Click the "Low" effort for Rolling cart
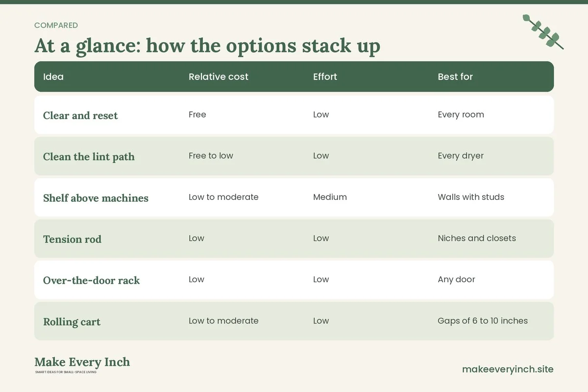The image size is (588, 392). (321, 321)
